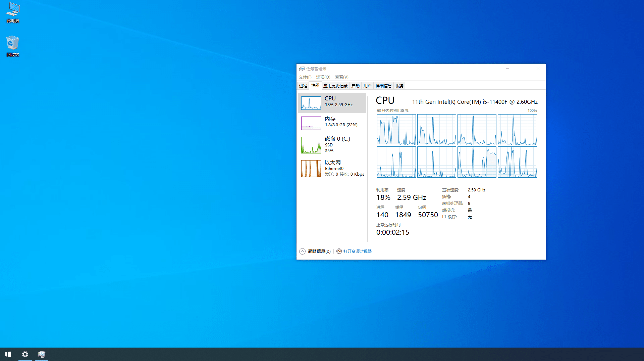Switch to the 应用历史记录 tab

[335, 86]
